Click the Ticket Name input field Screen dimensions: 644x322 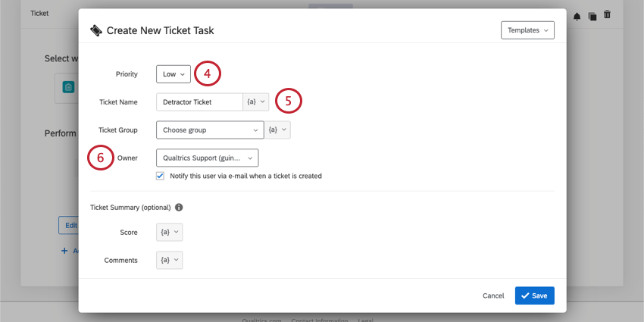pyautogui.click(x=199, y=102)
